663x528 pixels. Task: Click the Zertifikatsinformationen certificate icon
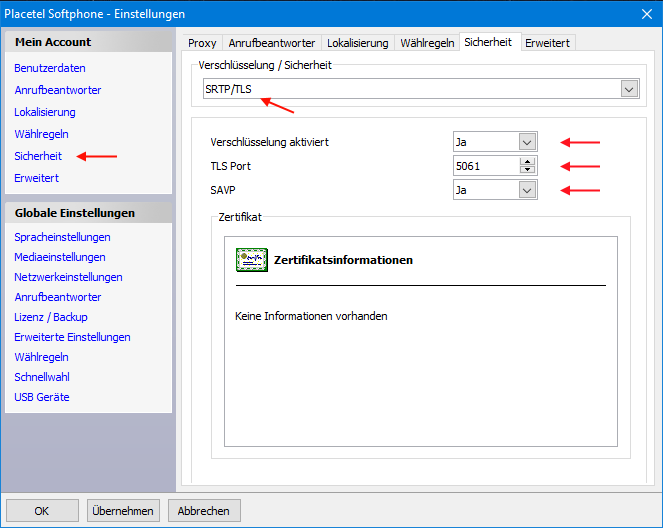coord(252,260)
